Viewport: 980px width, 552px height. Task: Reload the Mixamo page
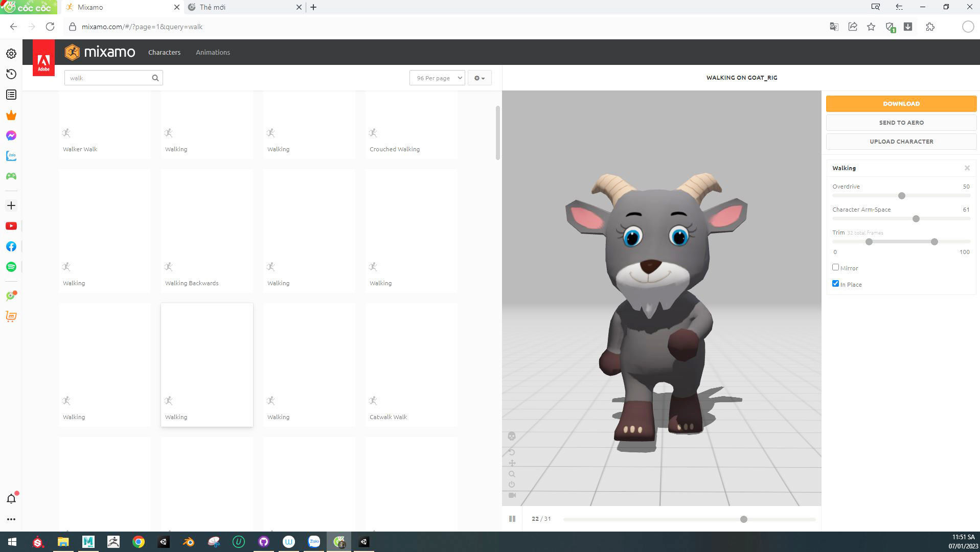coord(50,27)
